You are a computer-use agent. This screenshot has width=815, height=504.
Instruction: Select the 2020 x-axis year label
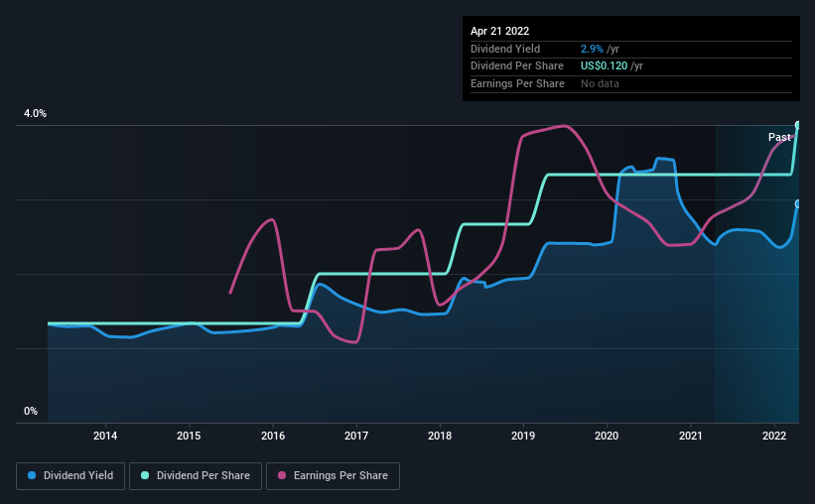click(x=607, y=436)
